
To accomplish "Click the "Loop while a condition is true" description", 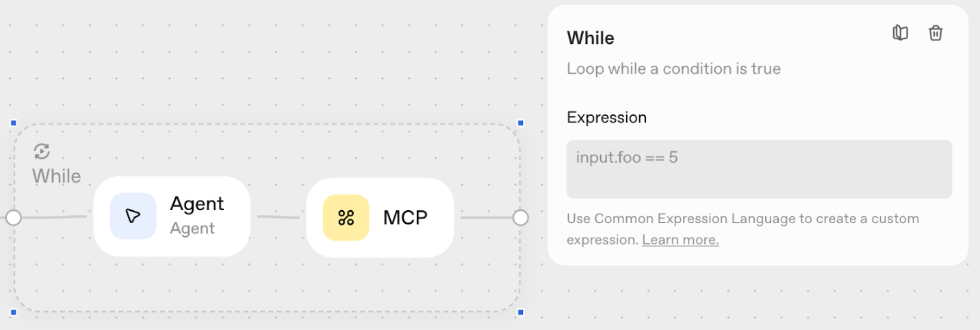I will point(673,68).
